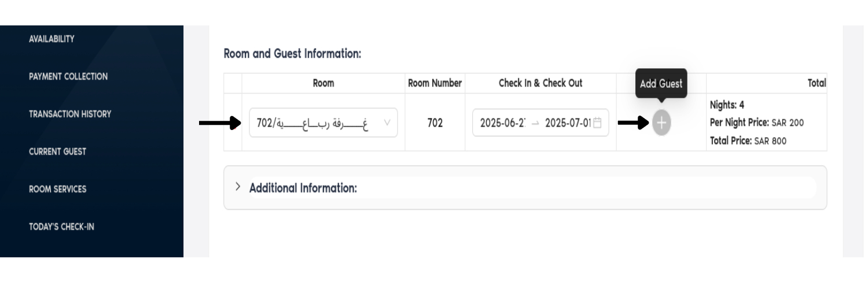The width and height of the screenshot is (868, 289).
Task: Go to Payment Collection in the sidebar
Action: click(x=68, y=76)
